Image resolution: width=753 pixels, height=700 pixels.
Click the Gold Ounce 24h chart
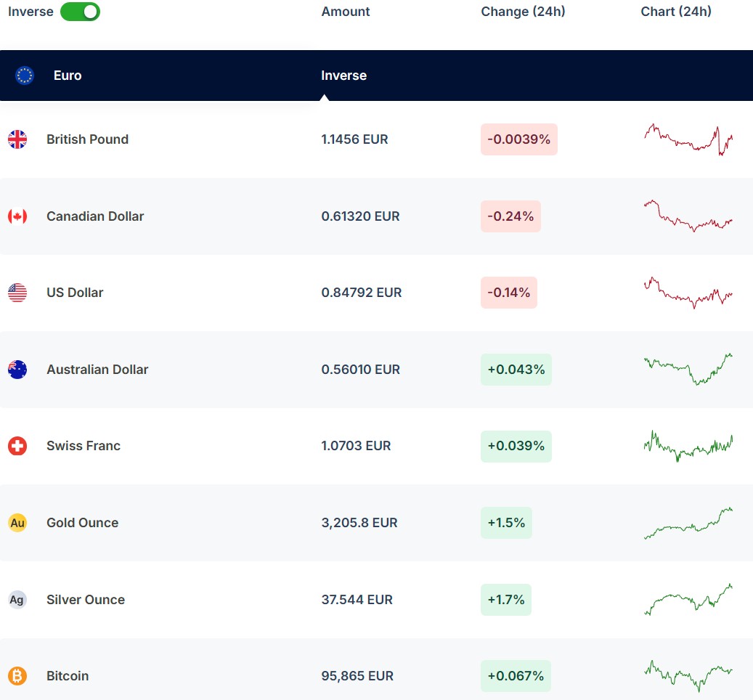coord(688,523)
